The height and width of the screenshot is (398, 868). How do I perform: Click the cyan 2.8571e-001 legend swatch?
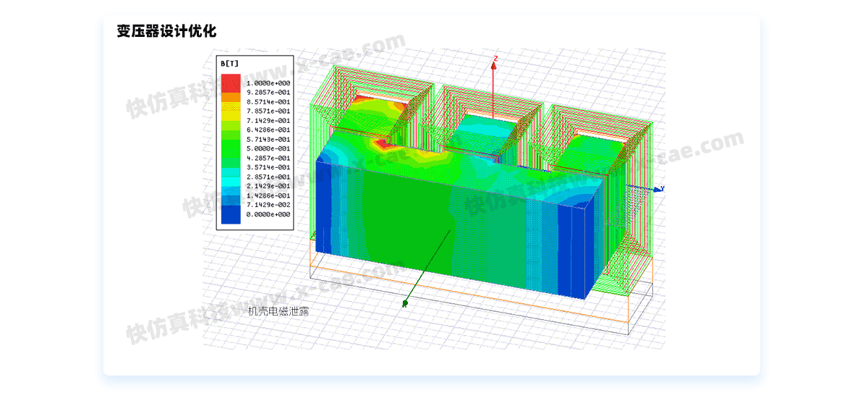point(230,177)
